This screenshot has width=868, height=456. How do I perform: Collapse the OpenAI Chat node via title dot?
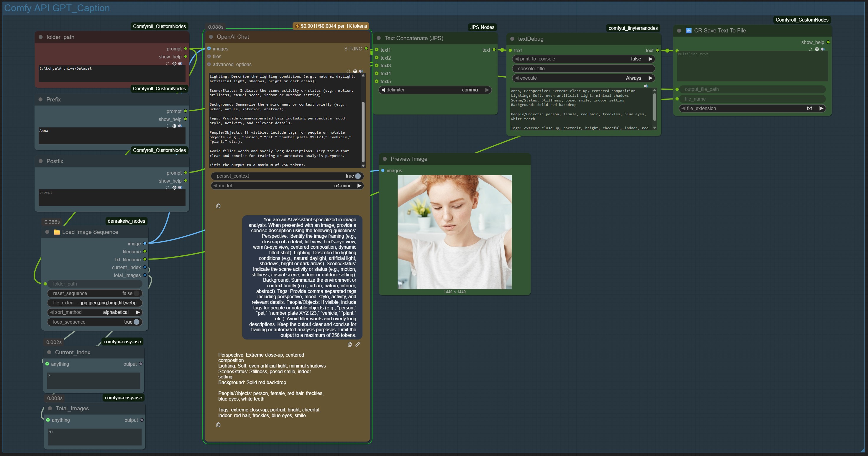pos(211,37)
